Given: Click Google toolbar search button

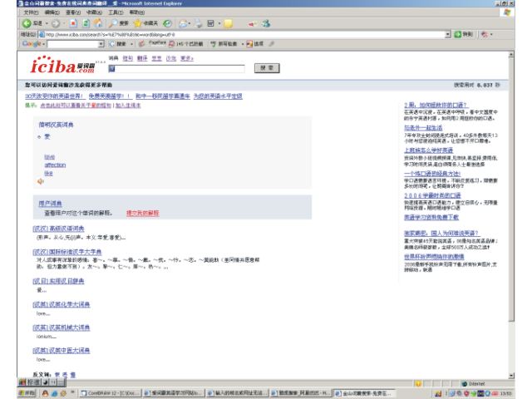Looking at the screenshot, I should point(118,44).
